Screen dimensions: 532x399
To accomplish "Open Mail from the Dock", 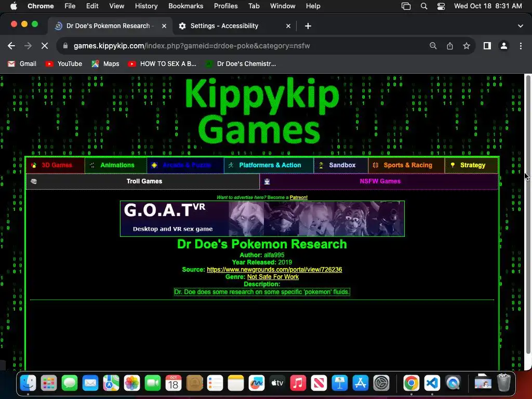I will (90, 383).
